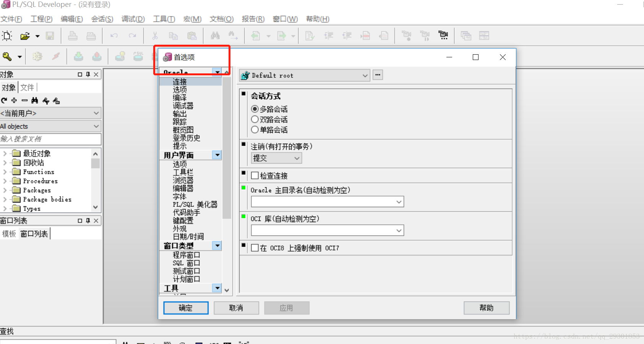Collapse the 窗口类型 section arrow
The width and height of the screenshot is (644, 344).
(x=217, y=245)
